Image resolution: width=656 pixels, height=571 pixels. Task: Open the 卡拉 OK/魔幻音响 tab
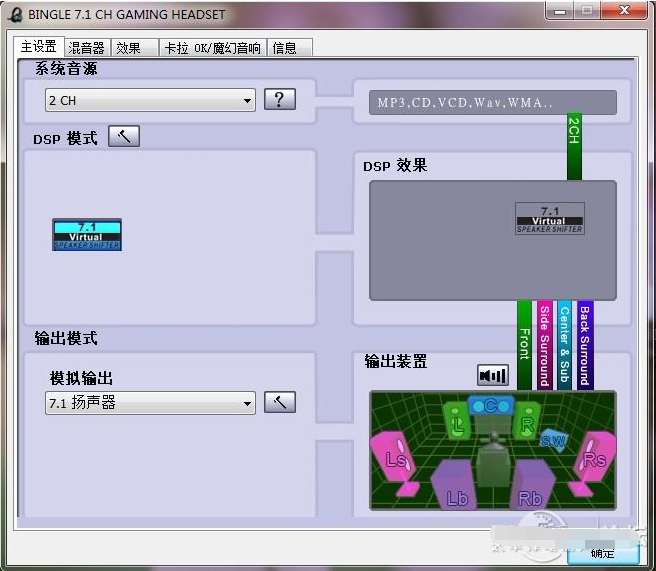[213, 48]
